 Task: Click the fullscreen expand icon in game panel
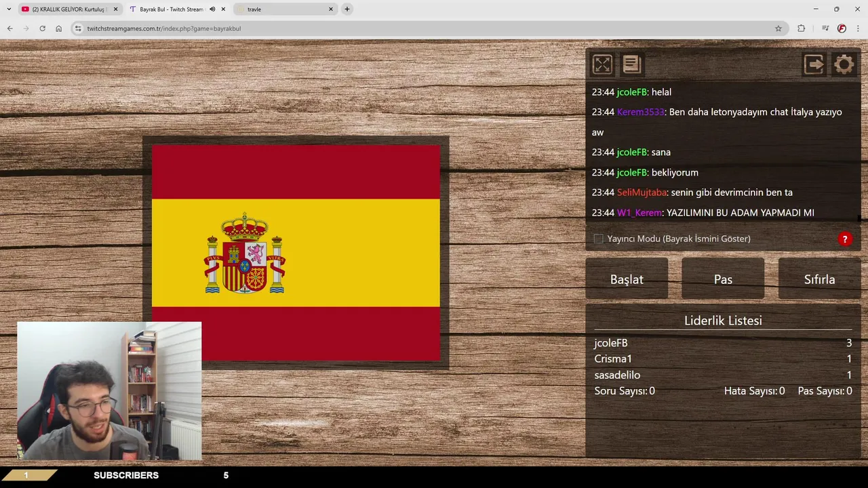[602, 64]
